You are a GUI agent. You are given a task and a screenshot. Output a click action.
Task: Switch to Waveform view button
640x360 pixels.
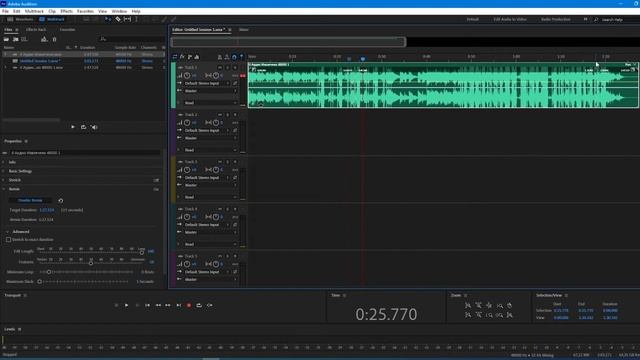point(20,19)
